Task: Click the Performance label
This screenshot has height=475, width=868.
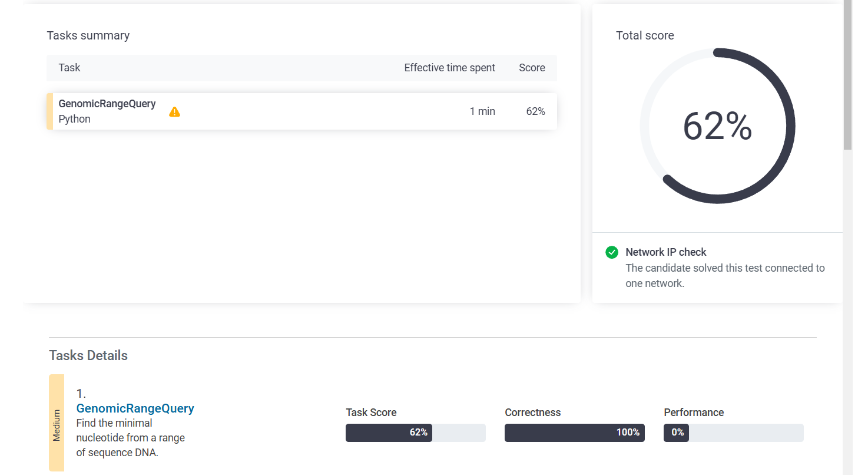Action: [694, 413]
